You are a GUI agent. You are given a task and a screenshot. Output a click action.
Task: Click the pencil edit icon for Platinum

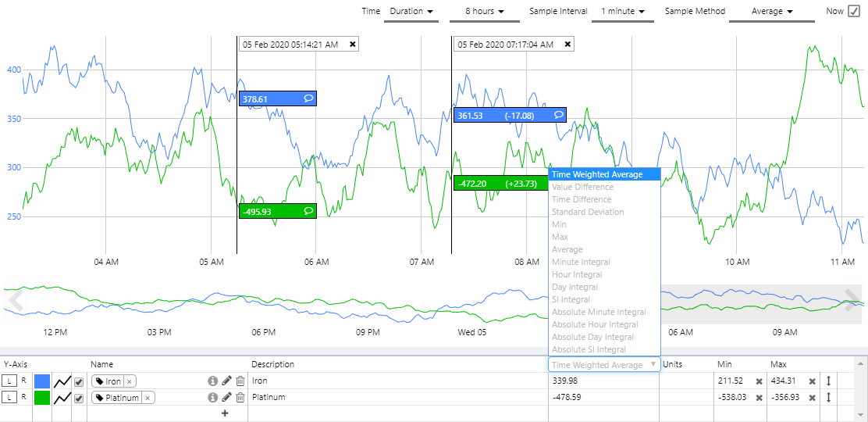coord(226,397)
